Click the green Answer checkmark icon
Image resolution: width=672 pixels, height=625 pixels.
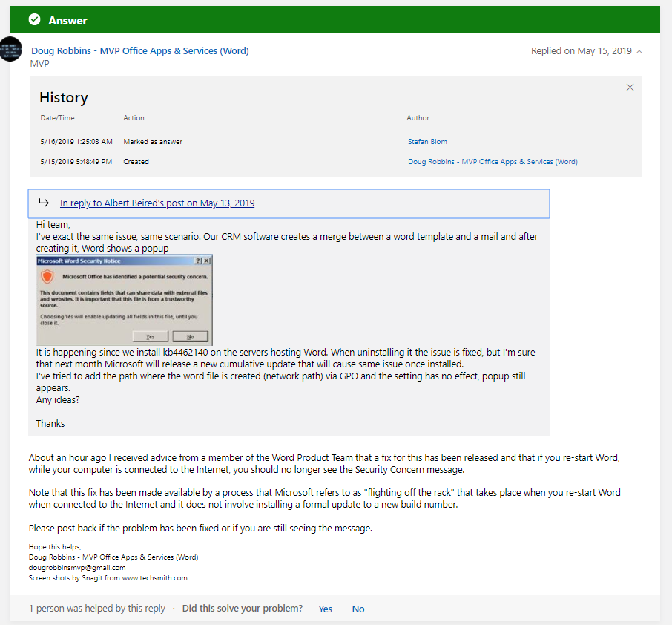coord(35,20)
